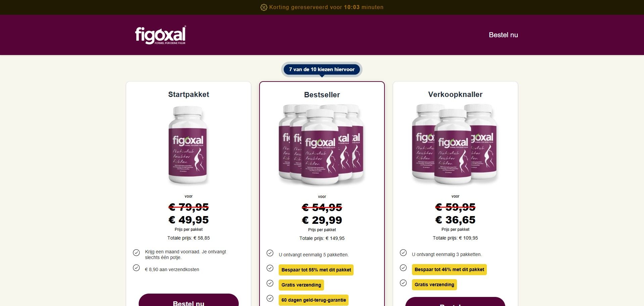The image size is (644, 306).
Task: Click checkmark icon beside Bespaar tot 46% badge
Action: [403, 268]
